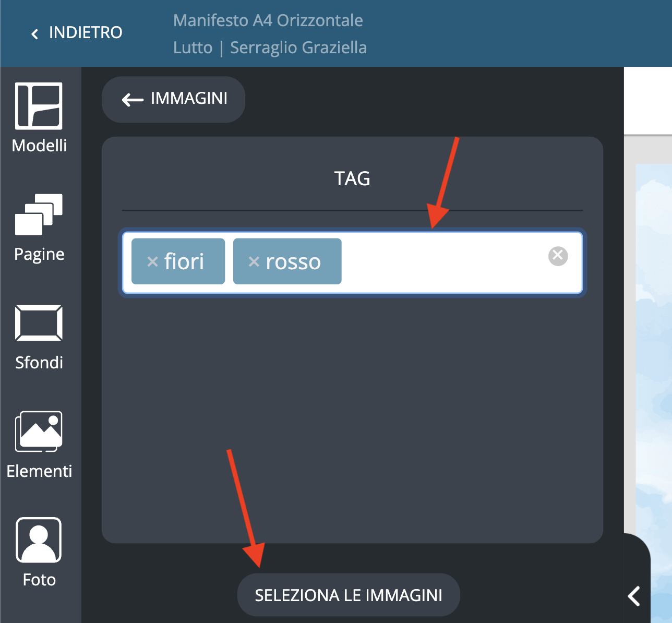Select the 'fiori' tag chip label
This screenshot has width=672, height=623.
coord(184,261)
